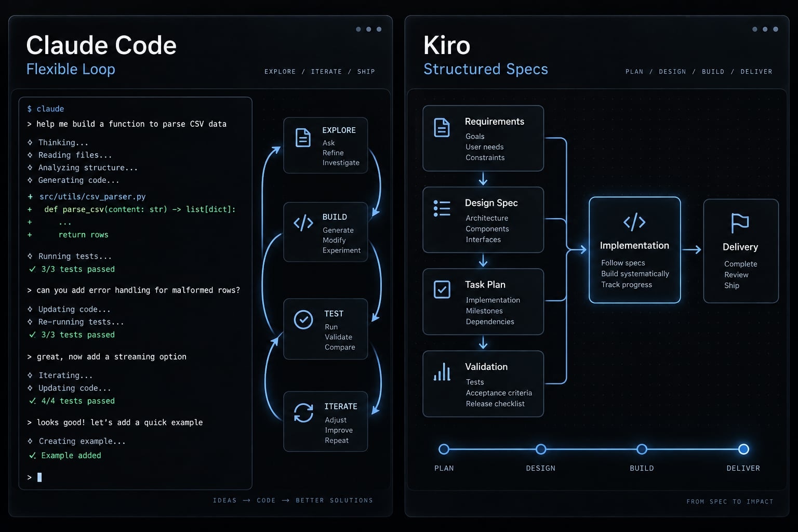Click 'Track progress' in Implementation card
Screen dimensions: 798x532
click(x=627, y=284)
